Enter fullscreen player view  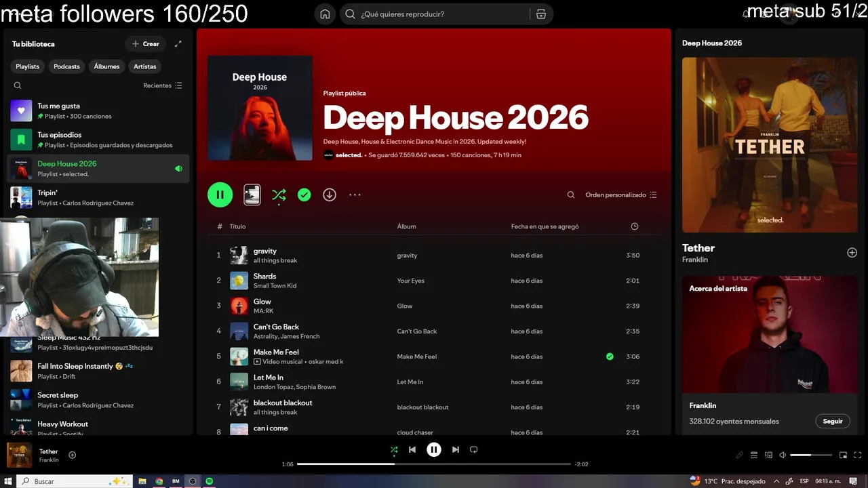[x=859, y=455]
